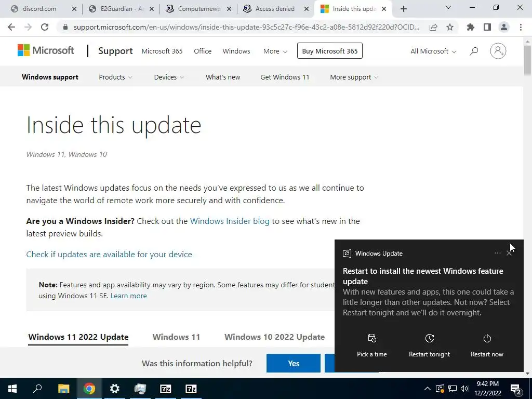
Task: Select the Windows 10 2022 Update tab
Action: point(274,337)
